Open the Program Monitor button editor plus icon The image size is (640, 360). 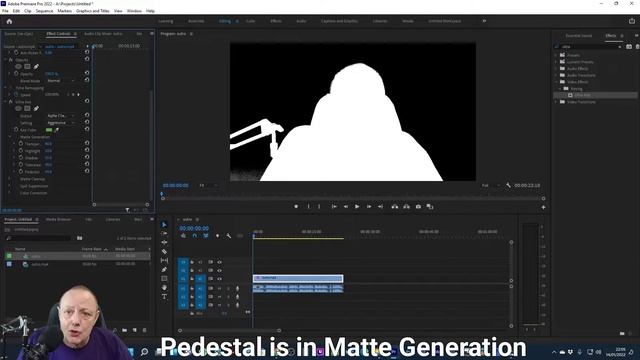coord(543,207)
